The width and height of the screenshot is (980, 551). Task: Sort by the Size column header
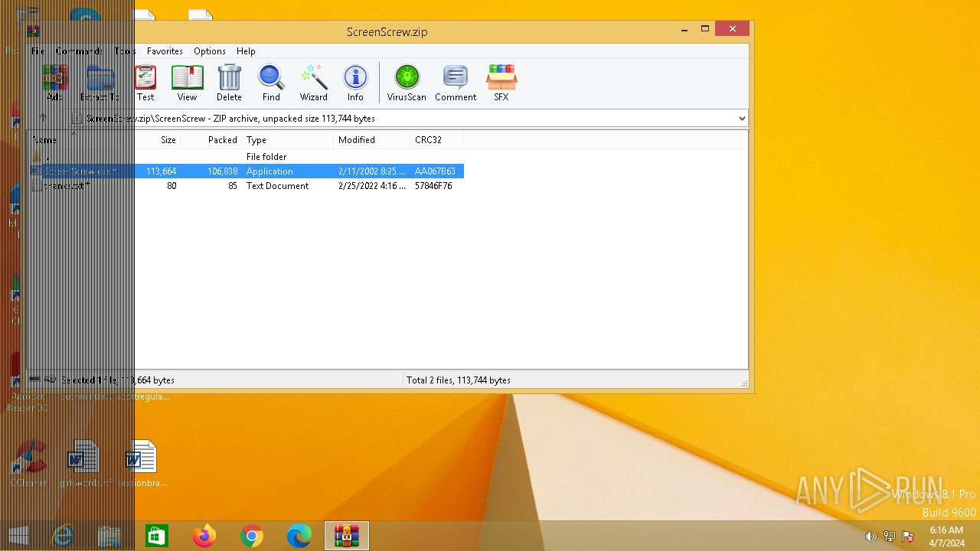click(158, 140)
